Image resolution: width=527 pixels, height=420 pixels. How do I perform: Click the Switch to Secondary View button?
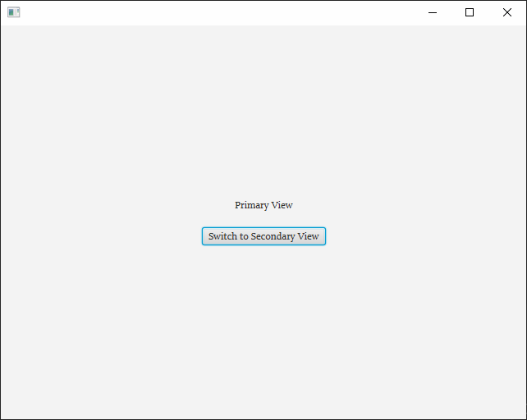coord(263,236)
